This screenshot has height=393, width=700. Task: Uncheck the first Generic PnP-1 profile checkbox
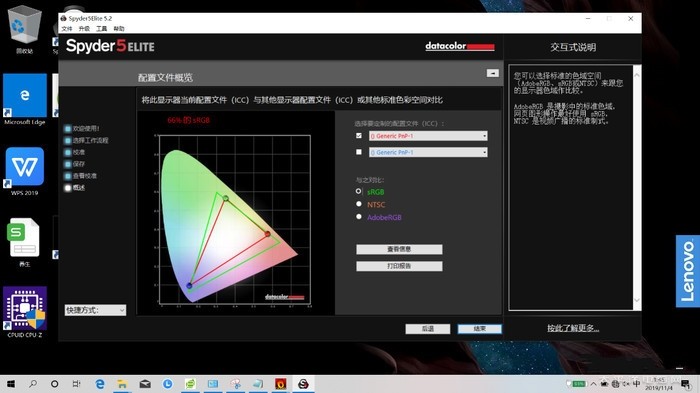coord(359,135)
